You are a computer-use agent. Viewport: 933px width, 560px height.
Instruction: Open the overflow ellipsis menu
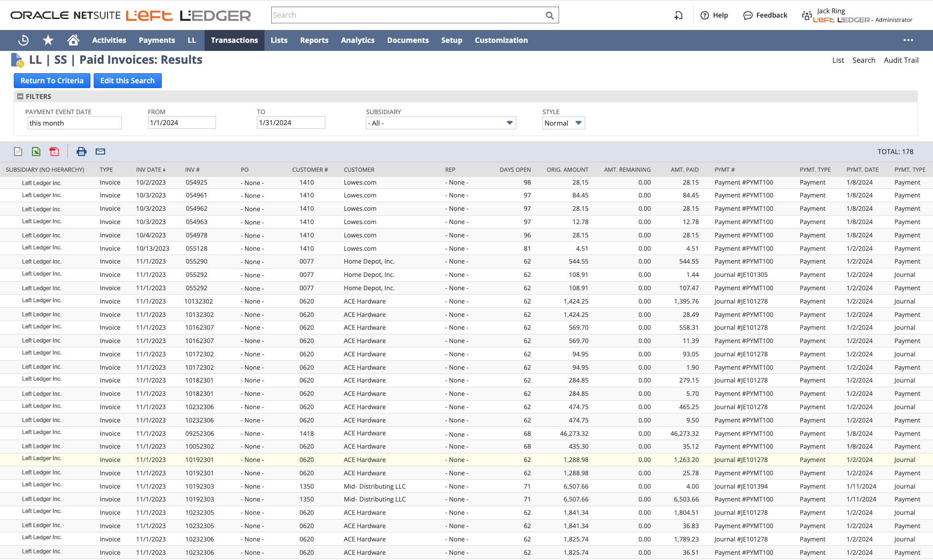point(908,40)
